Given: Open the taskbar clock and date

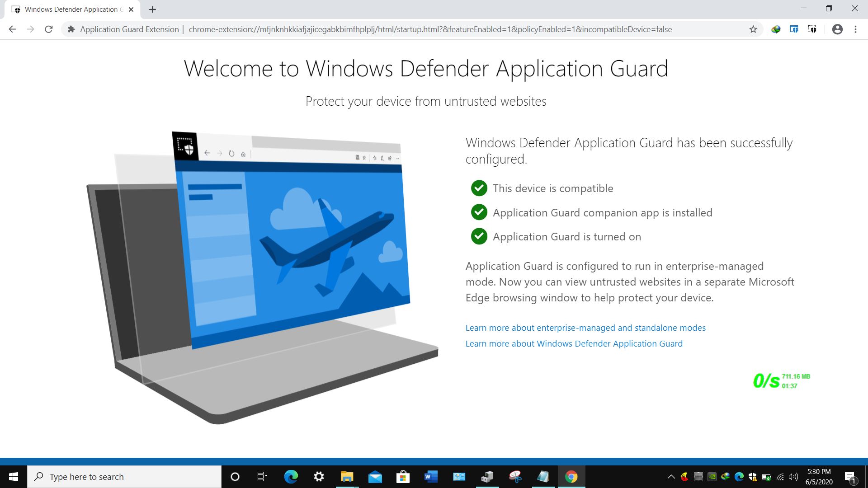Looking at the screenshot, I should (x=819, y=477).
